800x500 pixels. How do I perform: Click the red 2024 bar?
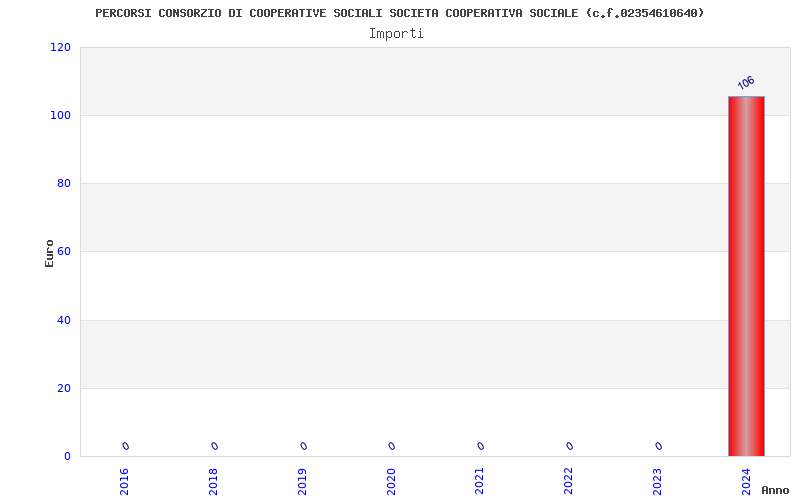pos(746,276)
